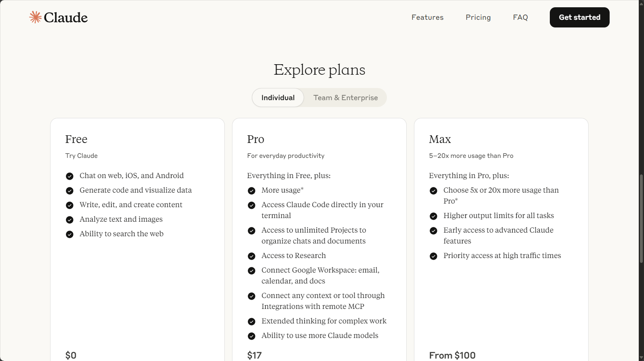The height and width of the screenshot is (361, 644).
Task: Click checkmark icon beside 'Chat on web, iOS, and Android'
Action: click(70, 176)
